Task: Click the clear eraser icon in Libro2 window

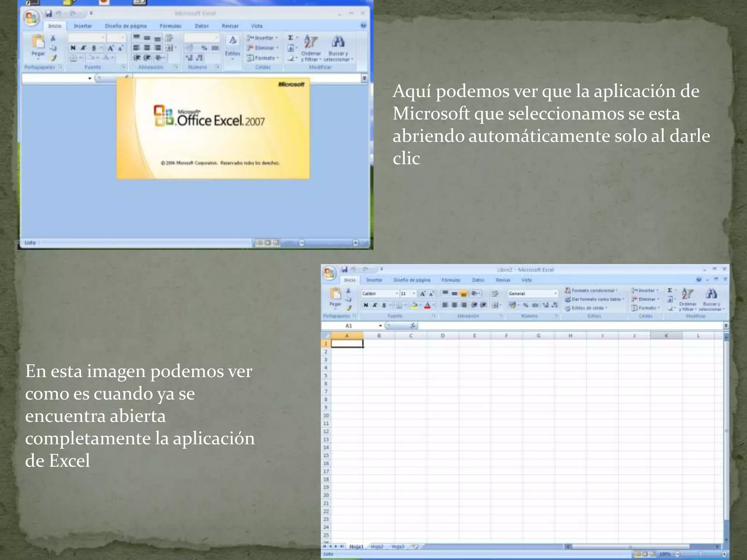Action: [670, 308]
